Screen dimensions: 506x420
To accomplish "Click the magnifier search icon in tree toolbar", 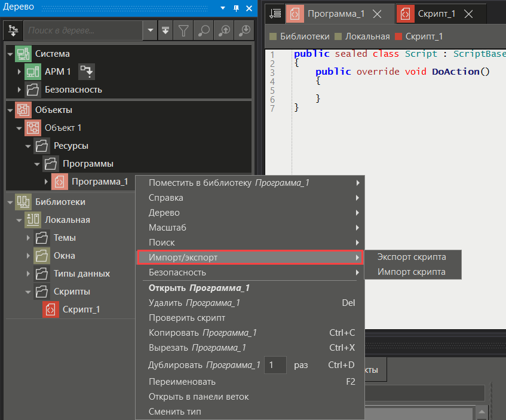I will point(204,30).
